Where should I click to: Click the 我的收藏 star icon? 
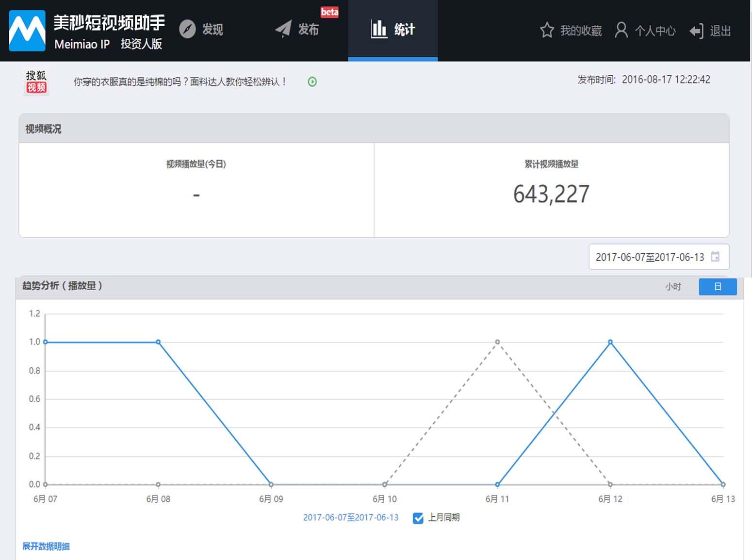pyautogui.click(x=547, y=30)
